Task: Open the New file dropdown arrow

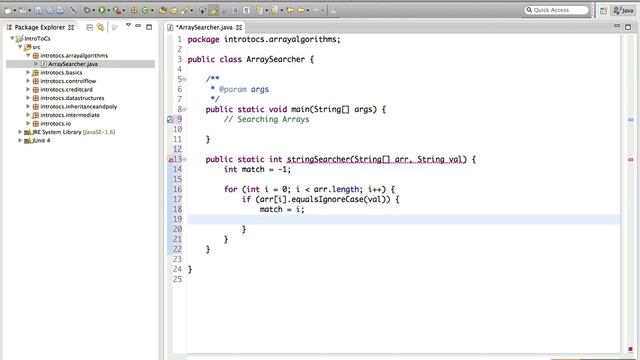Action: (15, 11)
